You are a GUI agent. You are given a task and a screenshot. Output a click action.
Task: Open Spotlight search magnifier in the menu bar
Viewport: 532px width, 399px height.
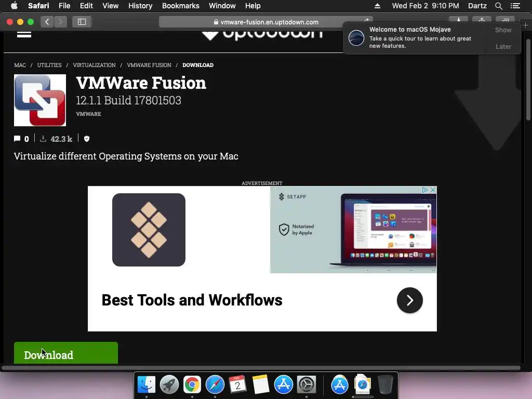[x=498, y=6]
